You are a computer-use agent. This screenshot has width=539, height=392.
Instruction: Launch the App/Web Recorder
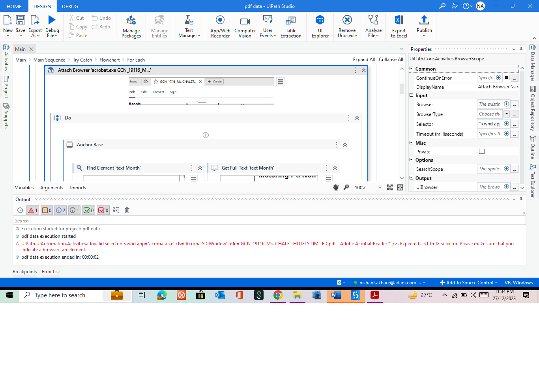point(220,26)
